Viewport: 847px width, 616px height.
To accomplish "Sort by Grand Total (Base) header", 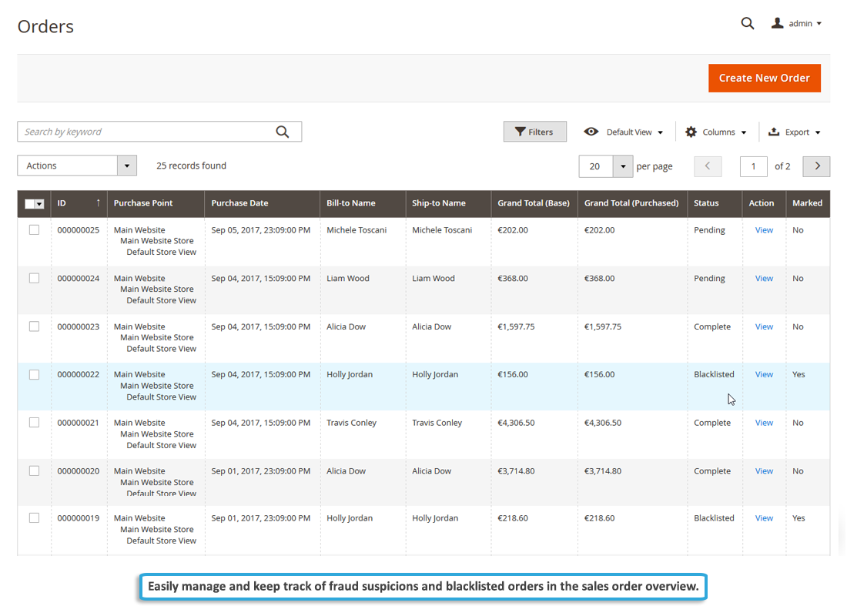I will point(534,203).
